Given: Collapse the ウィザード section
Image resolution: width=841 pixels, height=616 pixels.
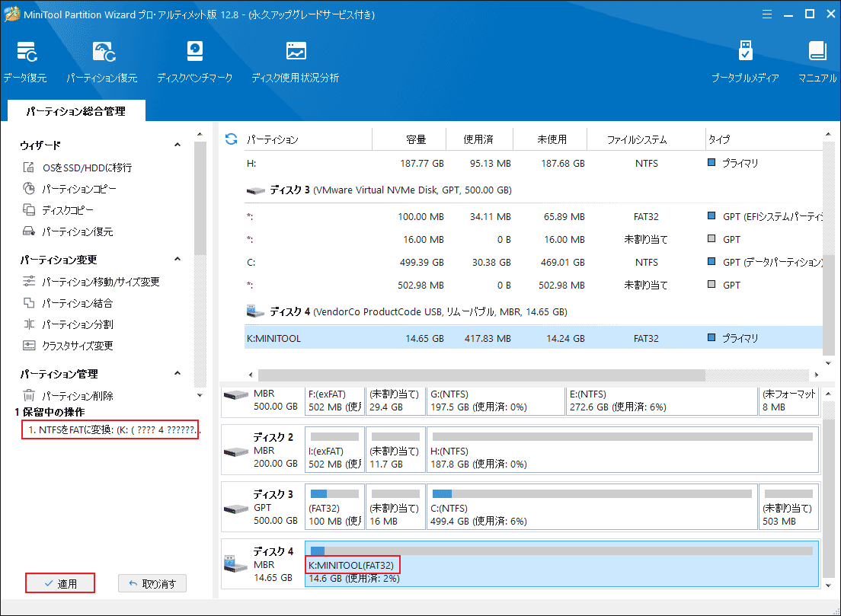Looking at the screenshot, I should point(177,144).
